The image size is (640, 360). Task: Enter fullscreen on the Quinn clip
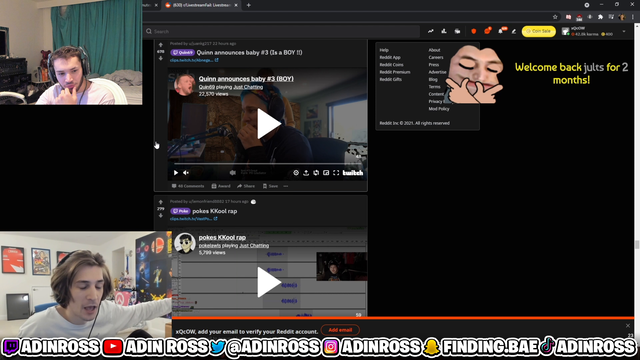[x=336, y=173]
